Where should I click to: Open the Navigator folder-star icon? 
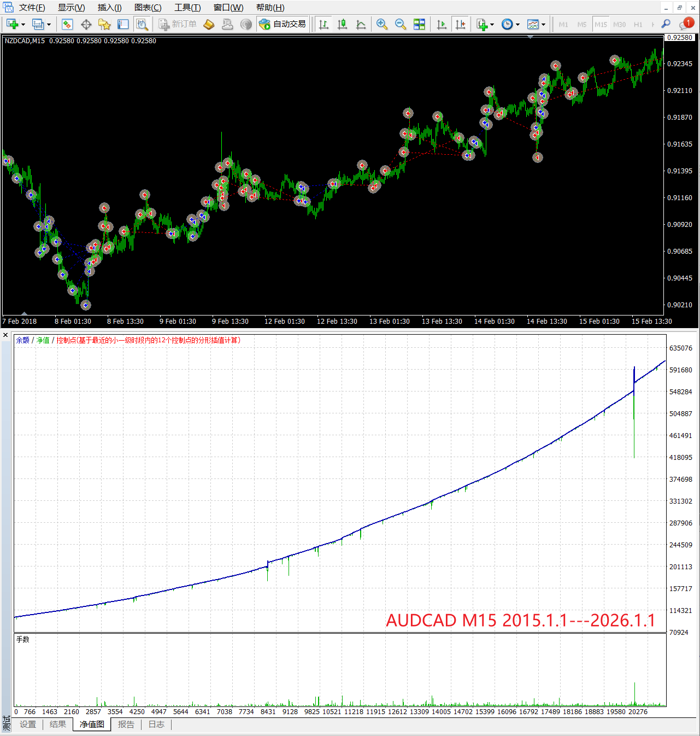click(104, 24)
